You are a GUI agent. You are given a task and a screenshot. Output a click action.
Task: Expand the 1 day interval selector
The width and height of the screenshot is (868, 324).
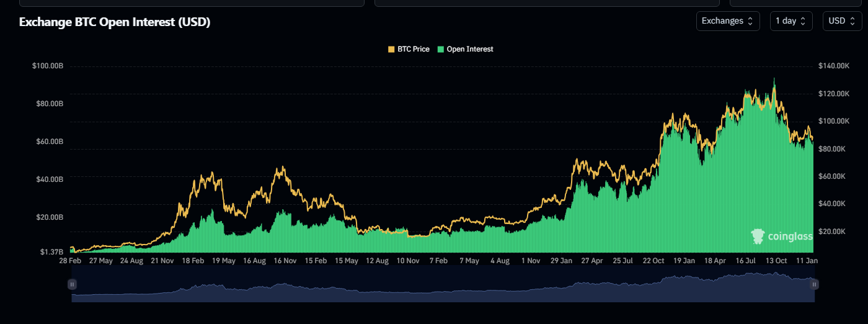click(x=790, y=21)
